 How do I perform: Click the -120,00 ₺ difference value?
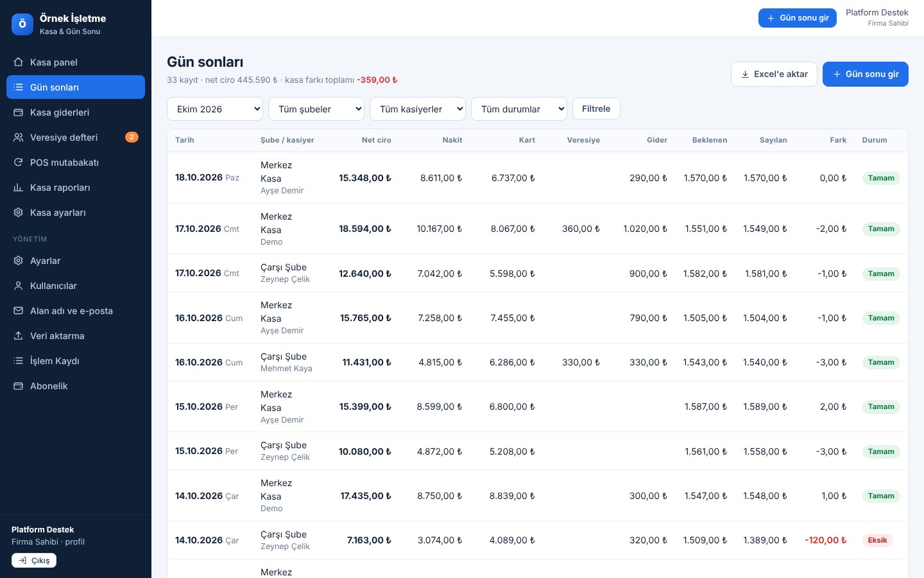click(825, 540)
